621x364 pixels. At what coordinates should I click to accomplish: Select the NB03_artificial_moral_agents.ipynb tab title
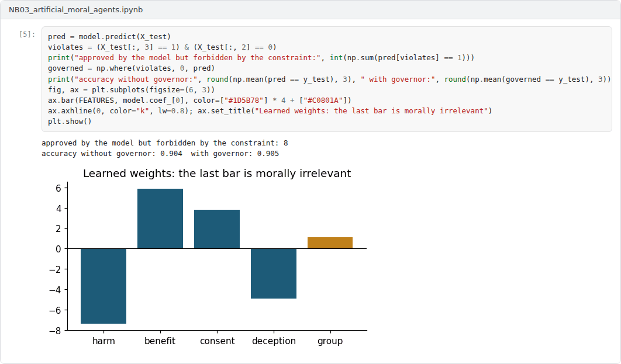(75, 9)
